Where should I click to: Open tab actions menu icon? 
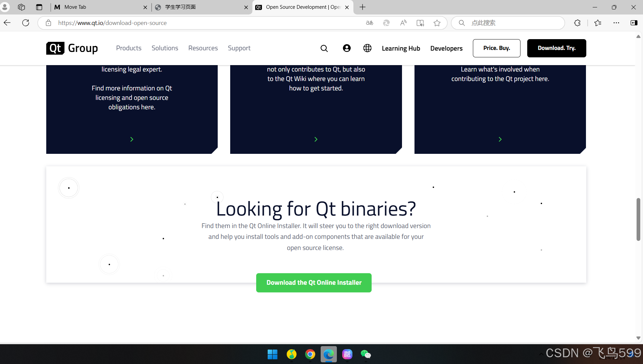[39, 7]
